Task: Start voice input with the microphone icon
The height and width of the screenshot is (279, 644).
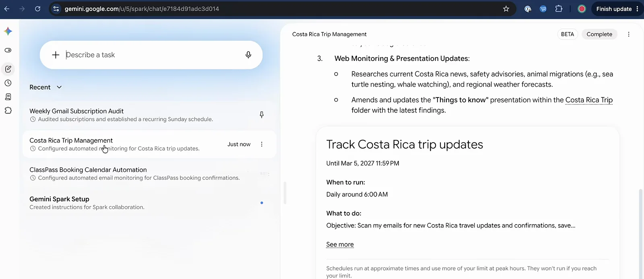Action: coord(248,55)
